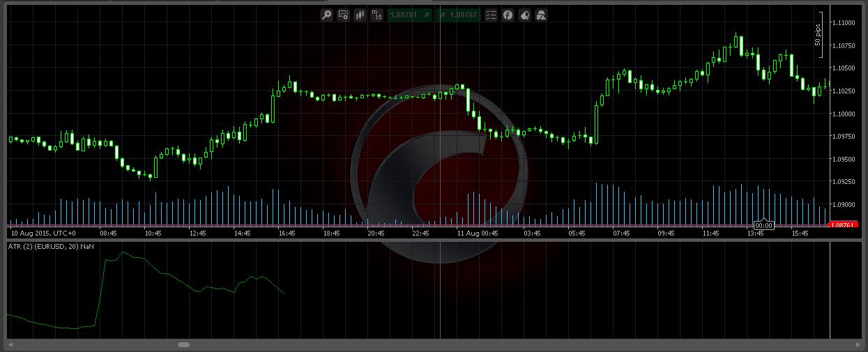
Task: Click the 1.08767 buy price button
Action: (x=458, y=15)
